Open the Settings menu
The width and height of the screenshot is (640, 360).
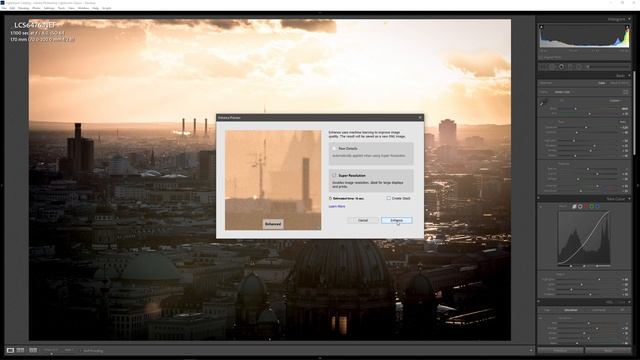[x=49, y=8]
